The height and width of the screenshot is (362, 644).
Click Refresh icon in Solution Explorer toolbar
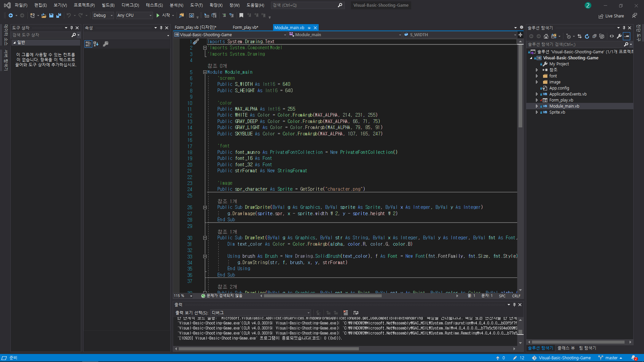587,36
